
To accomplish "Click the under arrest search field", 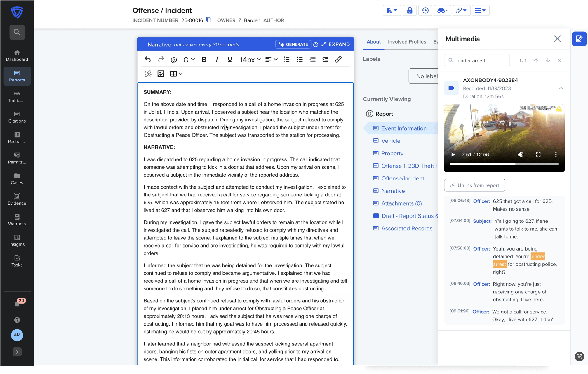I will [x=477, y=61].
